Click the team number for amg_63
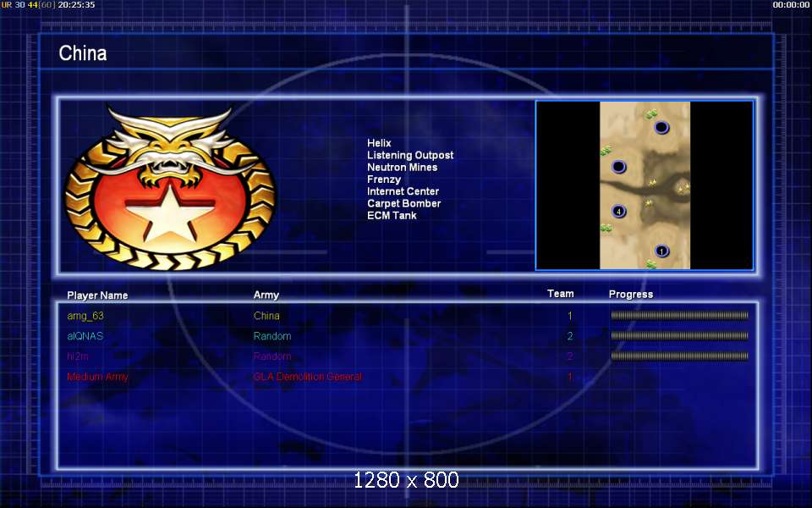 pyautogui.click(x=570, y=316)
